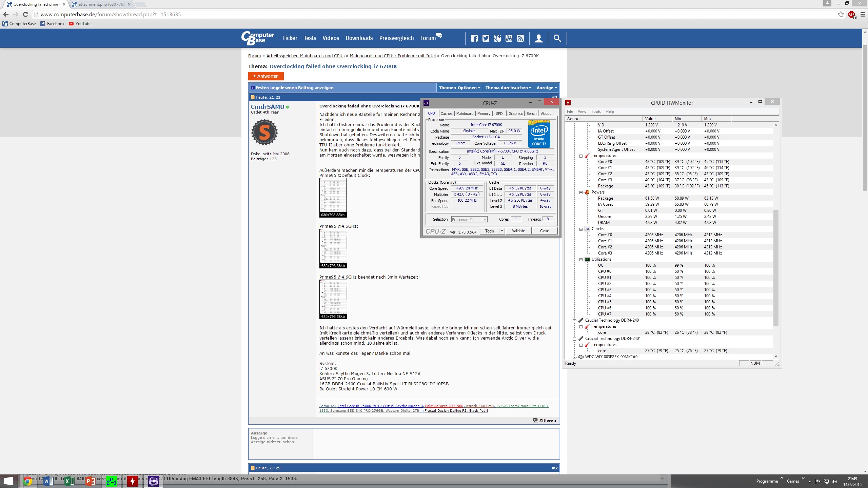This screenshot has height=488, width=868.
Task: Open Excel from the Windows taskbar
Action: pyautogui.click(x=69, y=481)
